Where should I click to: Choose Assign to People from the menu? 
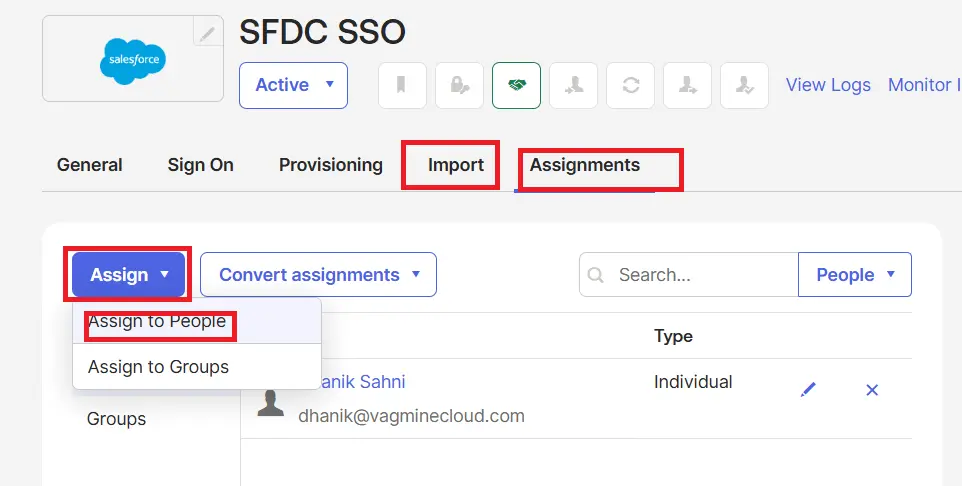point(196,321)
